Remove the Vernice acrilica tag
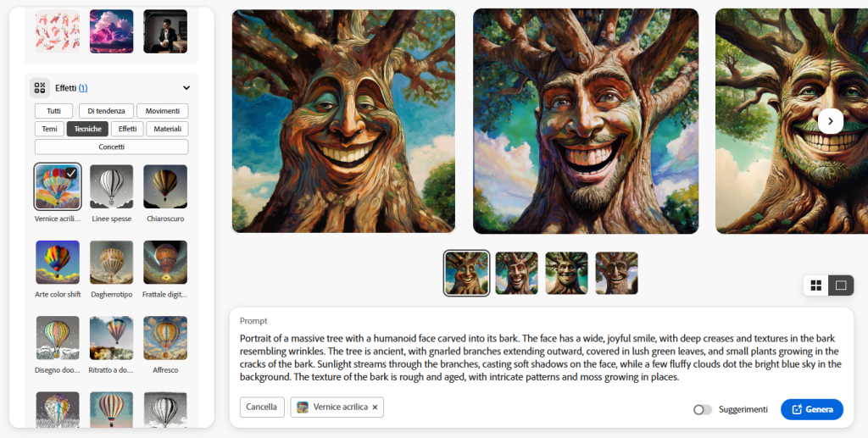868x438 pixels. tap(375, 407)
